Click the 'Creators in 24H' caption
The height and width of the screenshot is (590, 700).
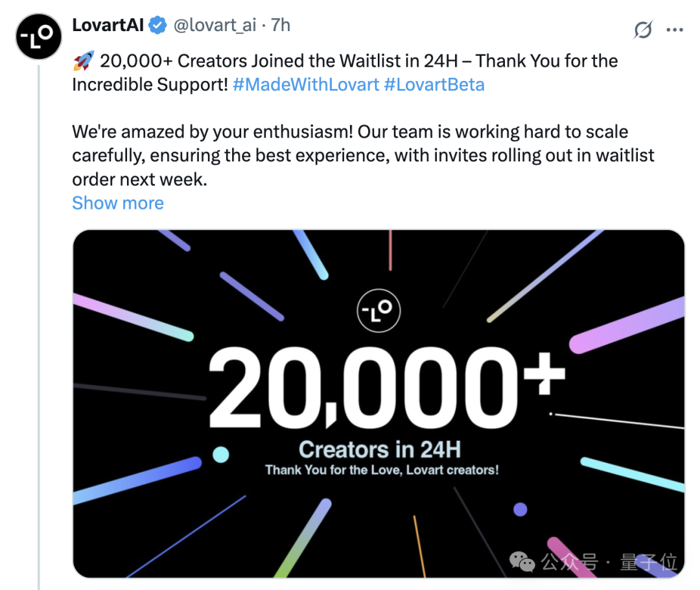click(x=380, y=449)
